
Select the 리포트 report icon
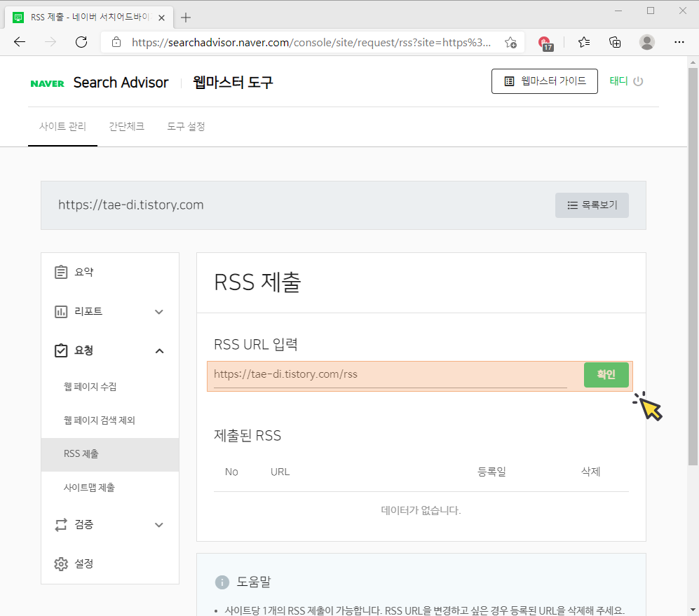[x=61, y=311]
